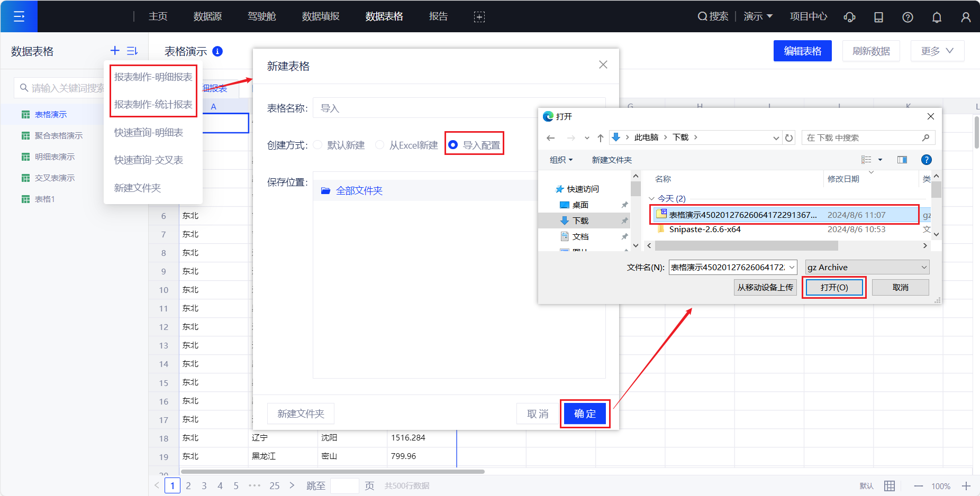Screen dimensions: 980x496
Task: Click the 打开(O) button in file dialog
Action: pyautogui.click(x=834, y=287)
